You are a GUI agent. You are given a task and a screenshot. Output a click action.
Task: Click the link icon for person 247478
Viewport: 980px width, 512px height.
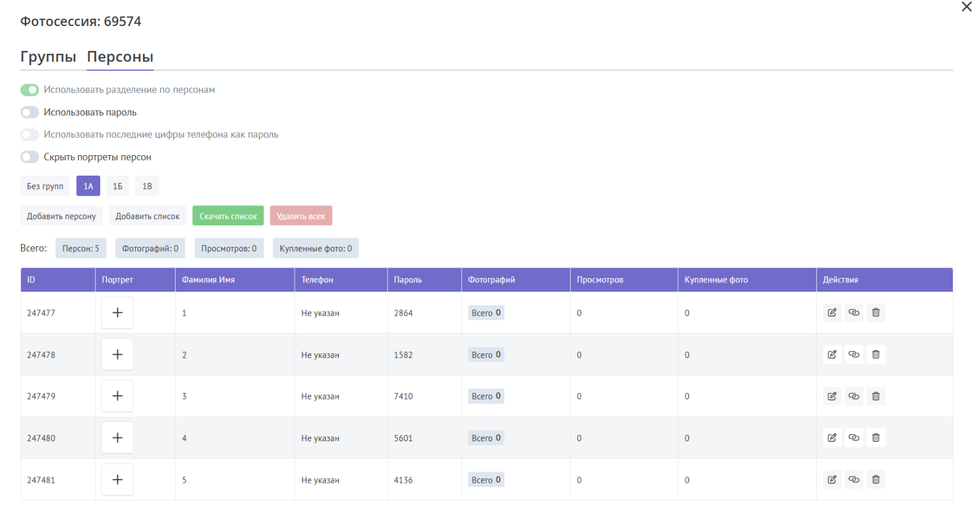pyautogui.click(x=854, y=354)
